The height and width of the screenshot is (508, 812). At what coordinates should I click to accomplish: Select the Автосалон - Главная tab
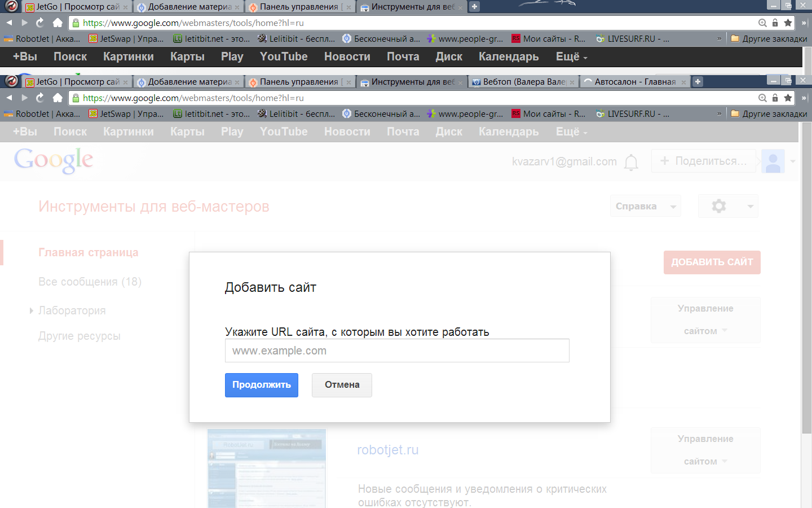(635, 82)
